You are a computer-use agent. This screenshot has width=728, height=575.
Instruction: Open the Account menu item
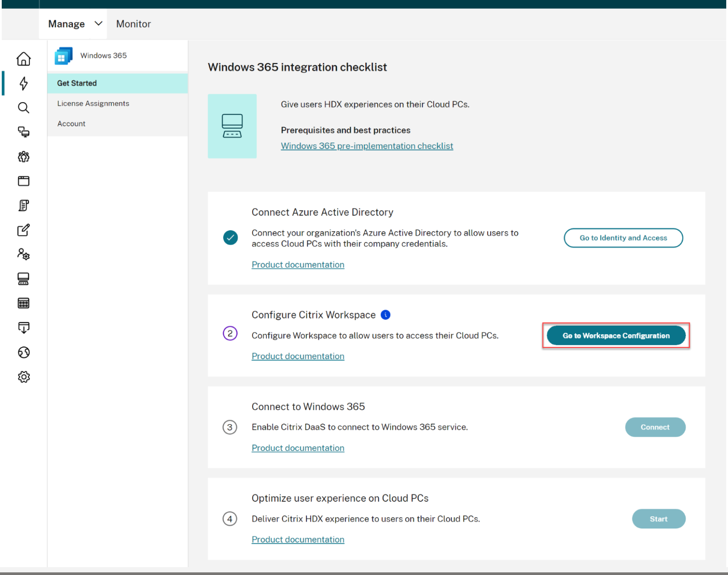[x=71, y=124]
